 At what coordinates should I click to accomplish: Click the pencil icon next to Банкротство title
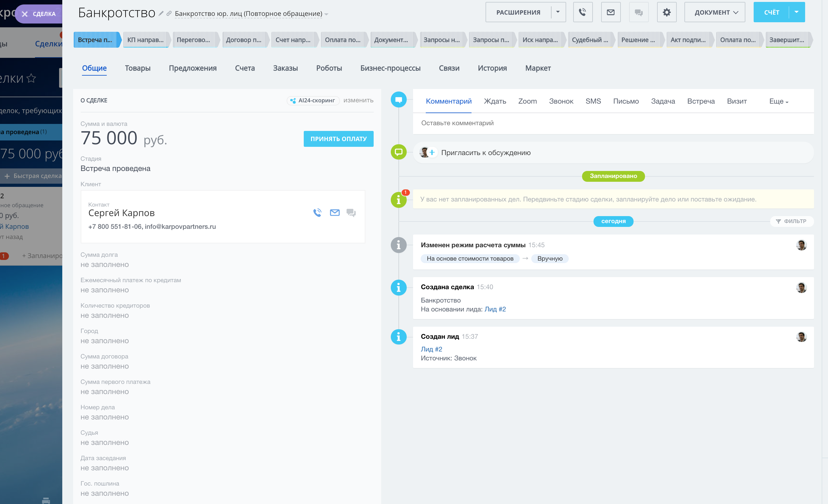coord(161,13)
